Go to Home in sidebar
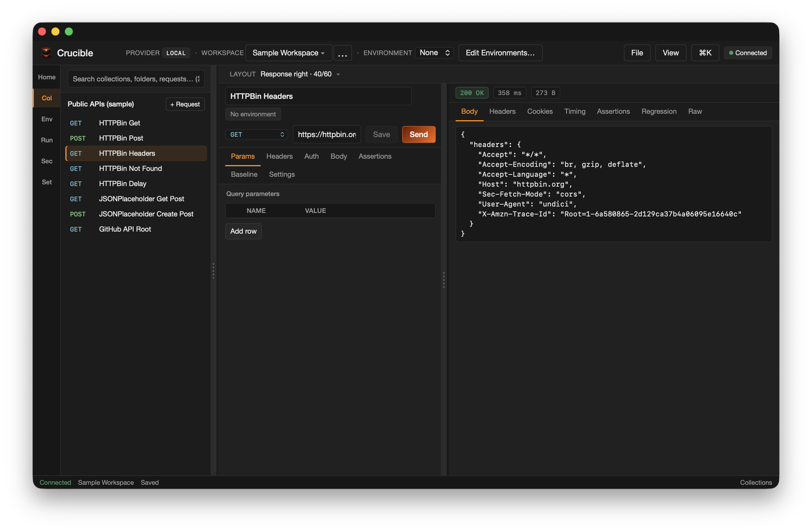 tap(47, 77)
